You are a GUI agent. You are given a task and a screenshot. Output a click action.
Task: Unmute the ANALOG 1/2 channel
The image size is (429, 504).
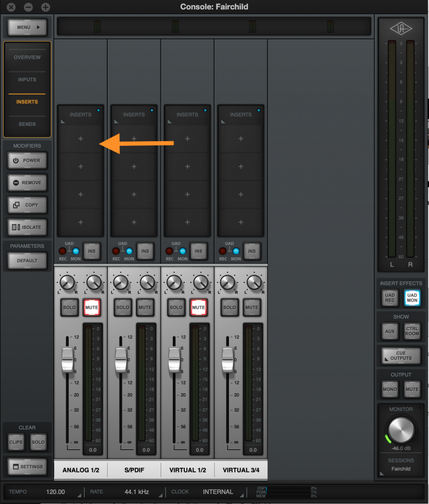92,307
